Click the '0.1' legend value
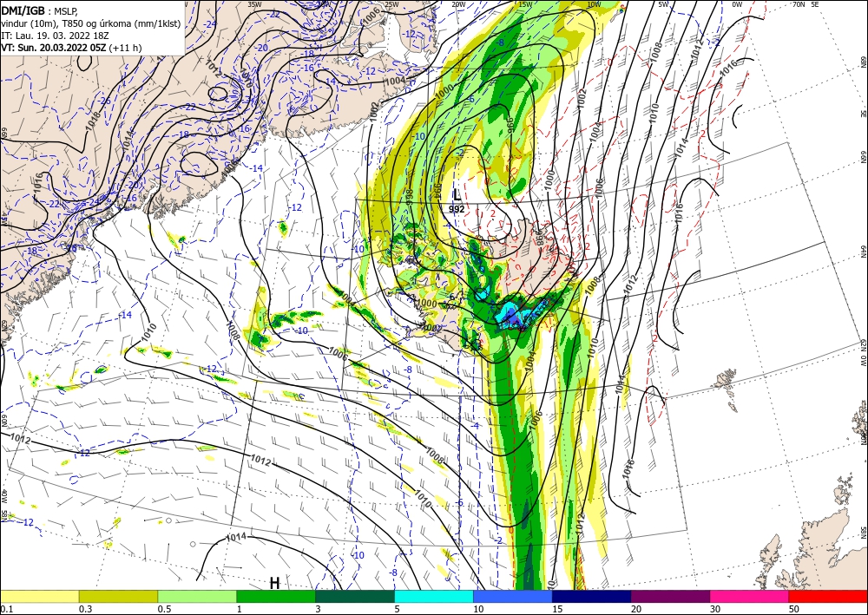Screen dimensions: 868x615 point(5,609)
